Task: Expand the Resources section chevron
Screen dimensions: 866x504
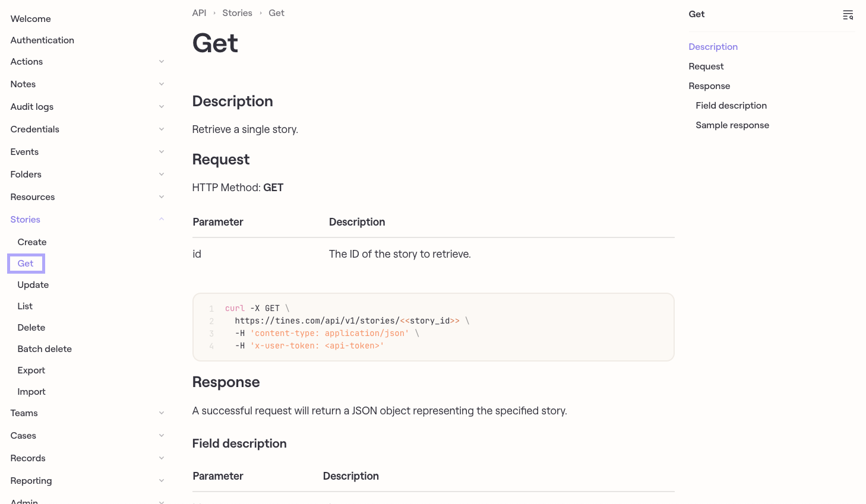Action: pyautogui.click(x=162, y=197)
